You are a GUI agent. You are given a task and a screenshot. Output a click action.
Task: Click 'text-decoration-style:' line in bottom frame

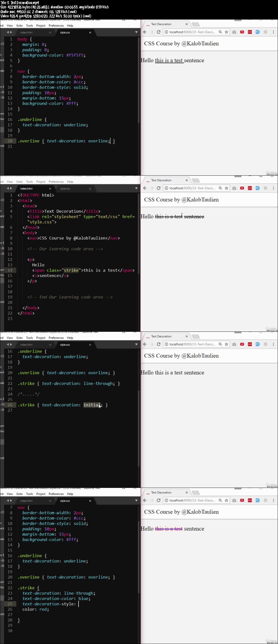click(x=49, y=604)
